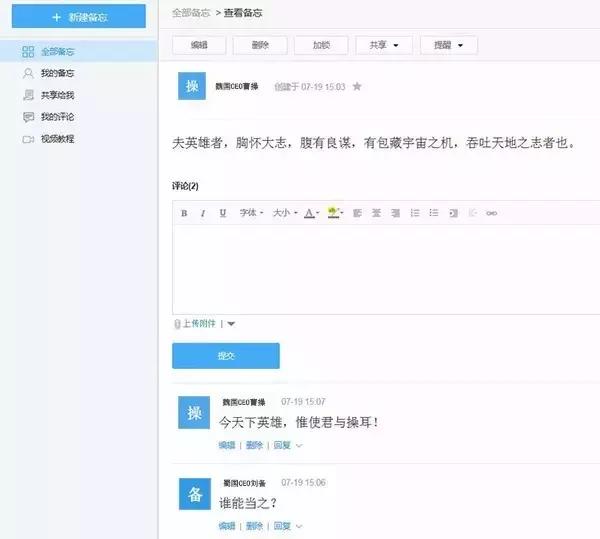Toggle bold formatting in comment editor
The height and width of the screenshot is (539, 600).
coord(184,213)
